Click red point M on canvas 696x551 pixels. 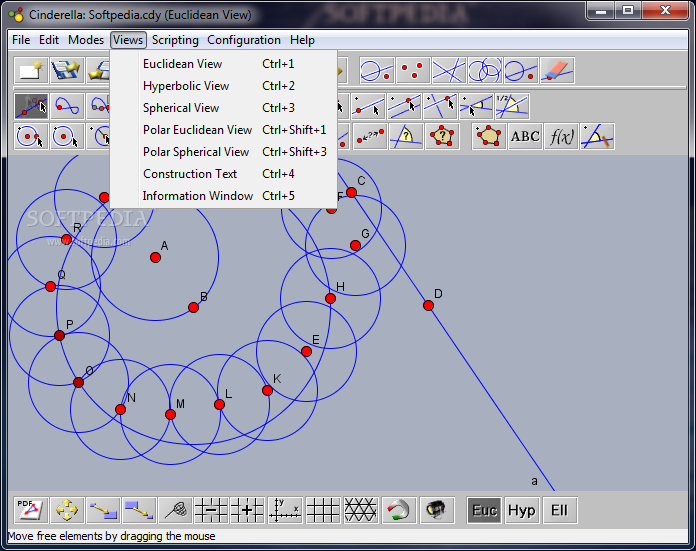click(x=170, y=415)
